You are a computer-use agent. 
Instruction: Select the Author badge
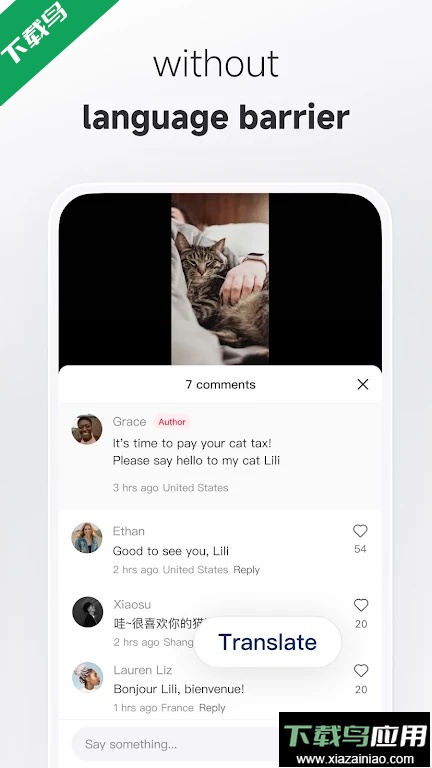(x=172, y=422)
